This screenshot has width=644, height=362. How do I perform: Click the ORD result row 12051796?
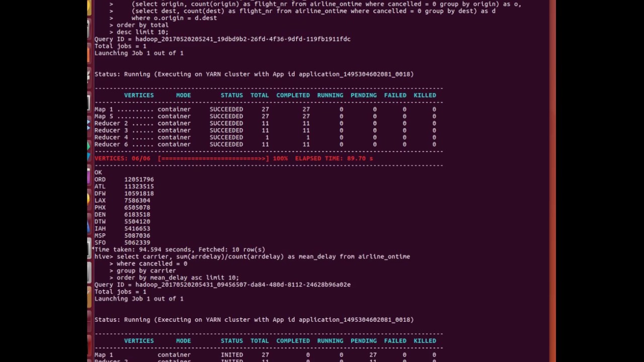point(124,179)
